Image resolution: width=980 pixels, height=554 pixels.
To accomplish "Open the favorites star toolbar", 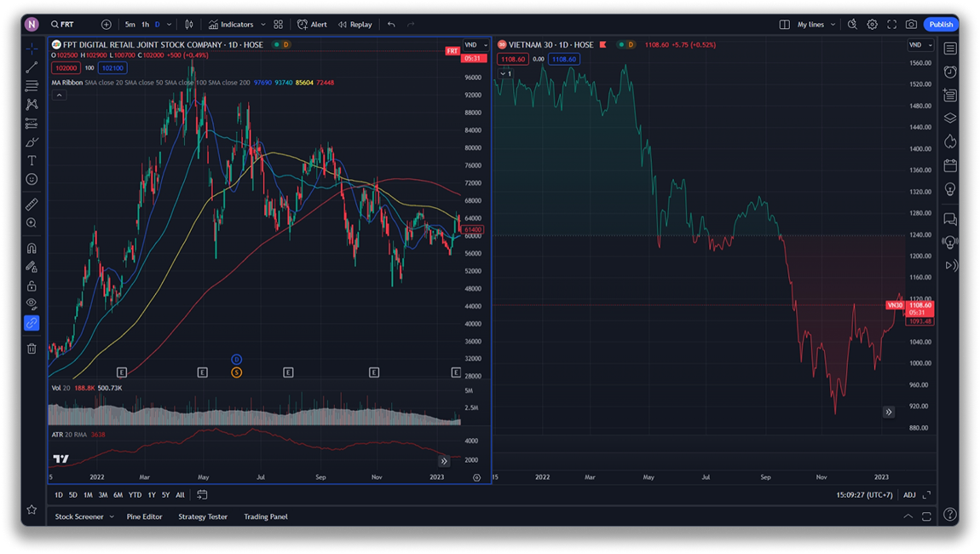I will 32,511.
